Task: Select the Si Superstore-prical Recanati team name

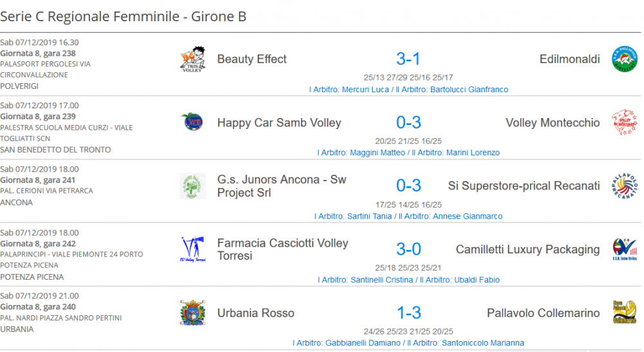Action: (524, 186)
